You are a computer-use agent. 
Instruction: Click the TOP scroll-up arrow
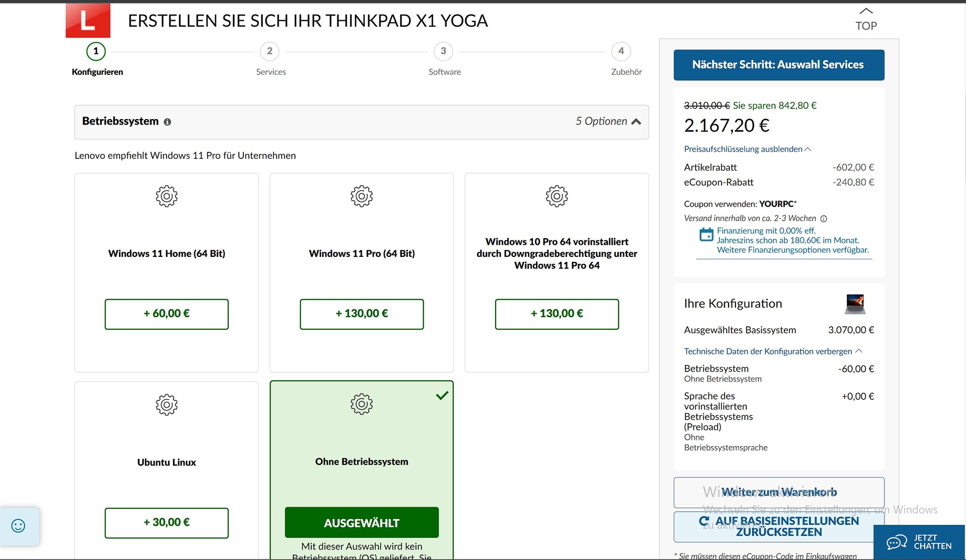(x=866, y=11)
